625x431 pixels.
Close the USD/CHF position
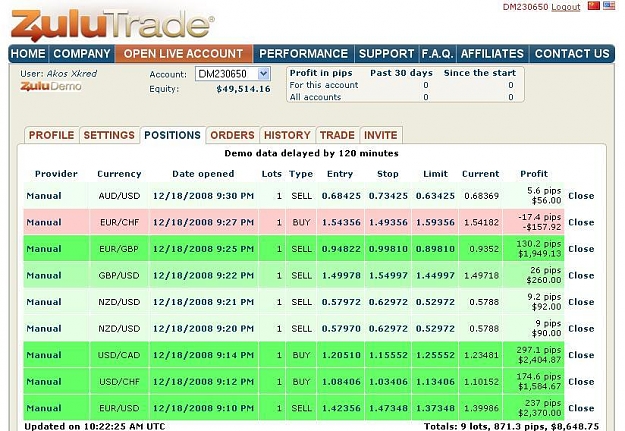(x=581, y=382)
